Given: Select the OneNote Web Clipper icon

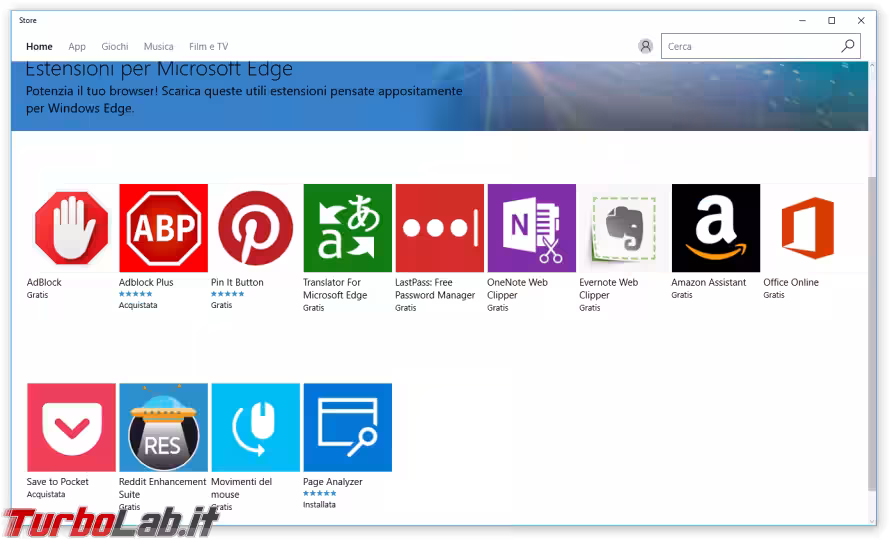Looking at the screenshot, I should (x=531, y=228).
